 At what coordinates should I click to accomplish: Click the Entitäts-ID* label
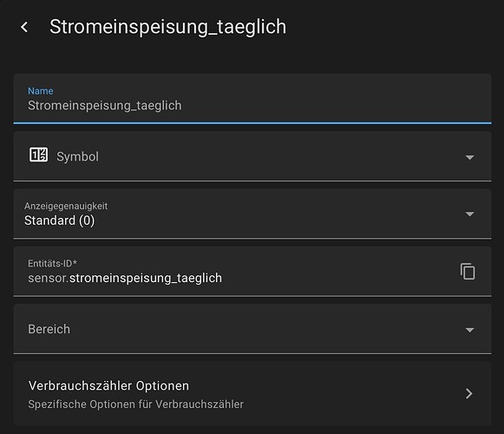52,264
